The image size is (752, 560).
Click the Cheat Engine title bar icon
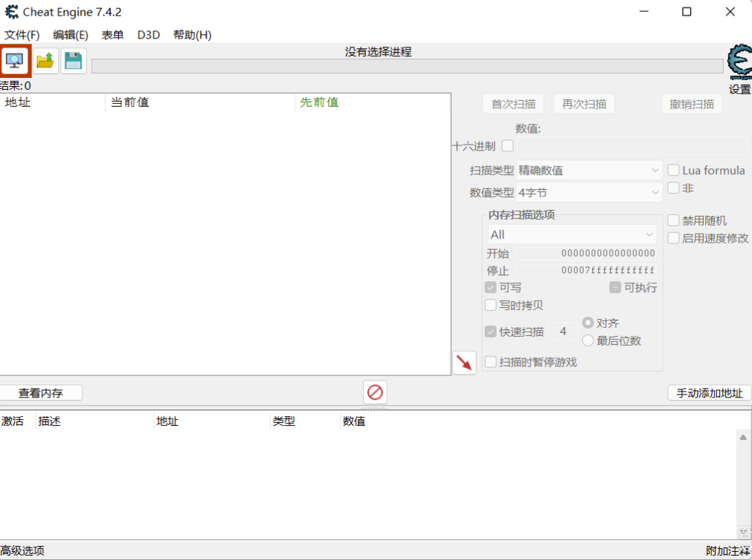click(12, 12)
